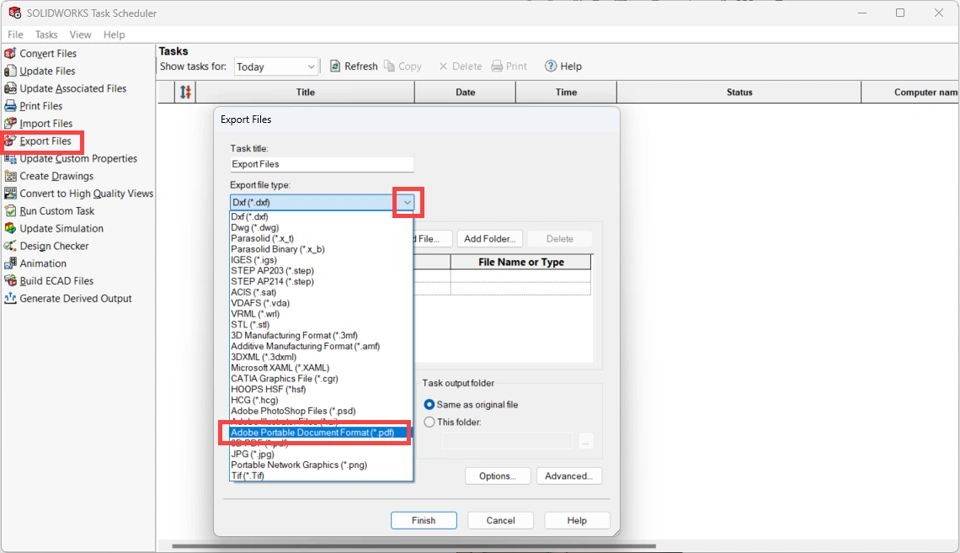Choose Portable Network Graphics (*.png) option
The image size is (960, 553).
click(299, 465)
